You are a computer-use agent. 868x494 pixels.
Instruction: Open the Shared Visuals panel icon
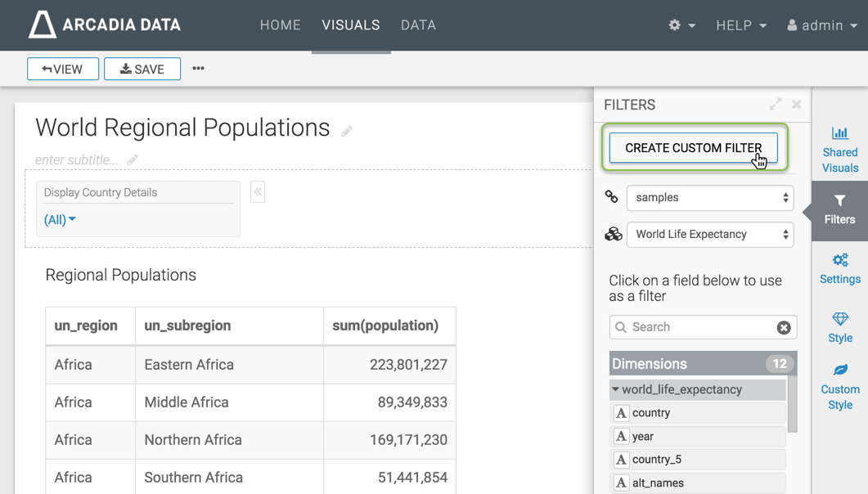[839, 134]
